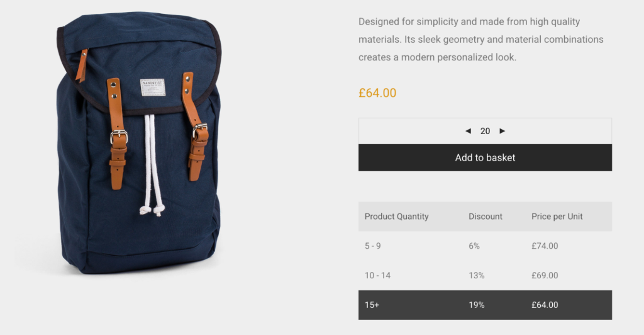Click the 13% discount cell

tap(476, 276)
